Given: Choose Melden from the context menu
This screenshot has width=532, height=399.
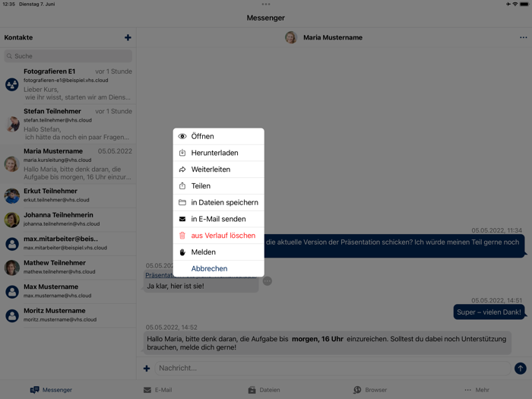Looking at the screenshot, I should 219,252.
